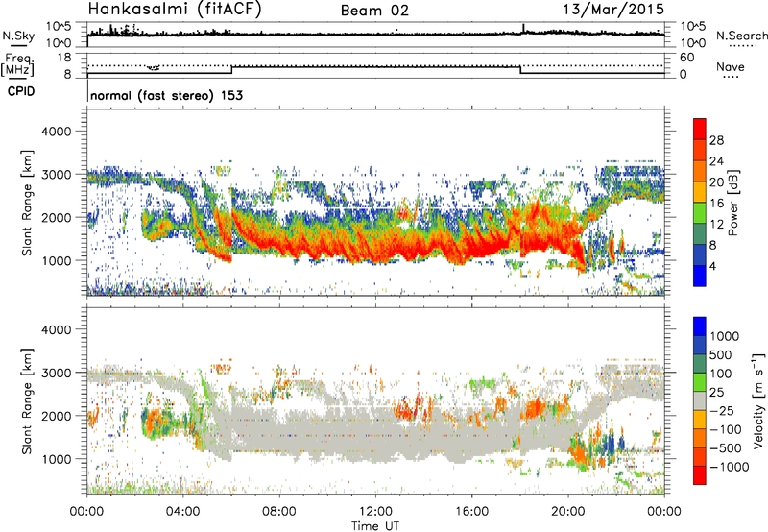Image resolution: width=768 pixels, height=532 pixels.
Task: Click the 16:00 time axis label
Action: (x=472, y=512)
